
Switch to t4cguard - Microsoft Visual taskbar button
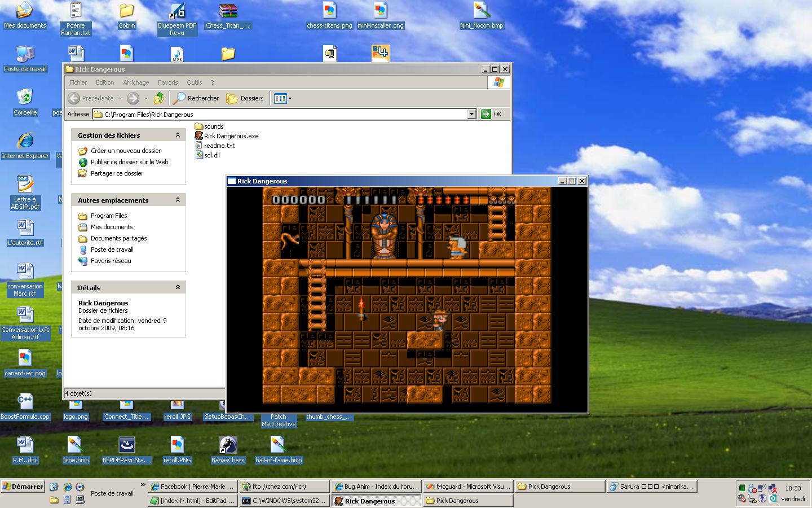coord(467,487)
